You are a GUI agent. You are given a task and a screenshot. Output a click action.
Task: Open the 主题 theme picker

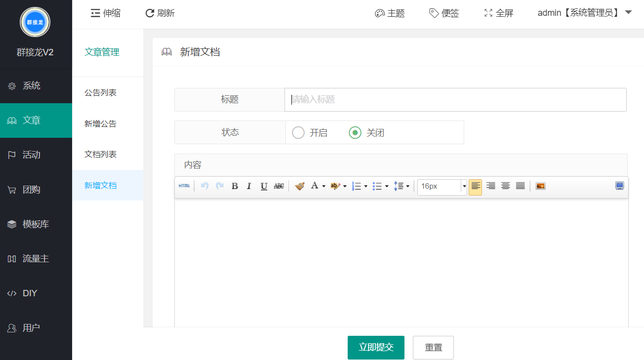(390, 13)
